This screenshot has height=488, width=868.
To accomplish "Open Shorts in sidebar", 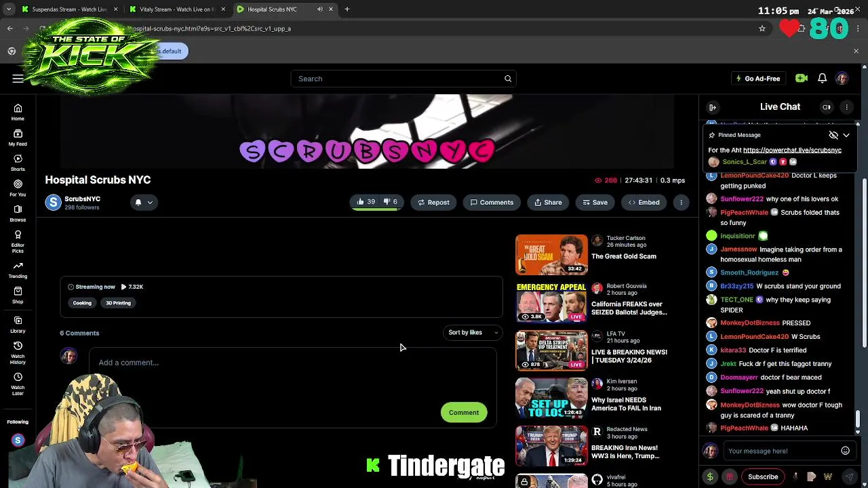I will click(18, 163).
